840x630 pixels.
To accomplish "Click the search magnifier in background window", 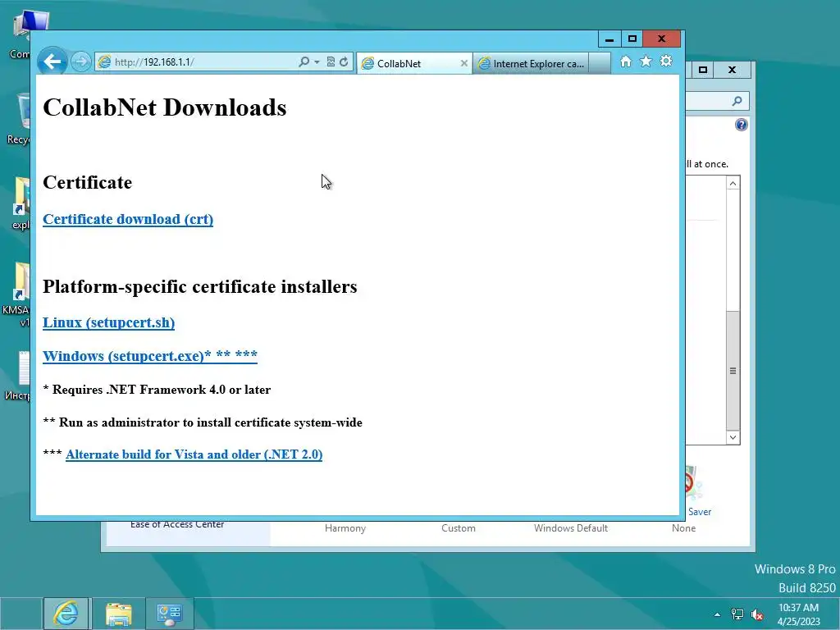I will [x=737, y=101].
